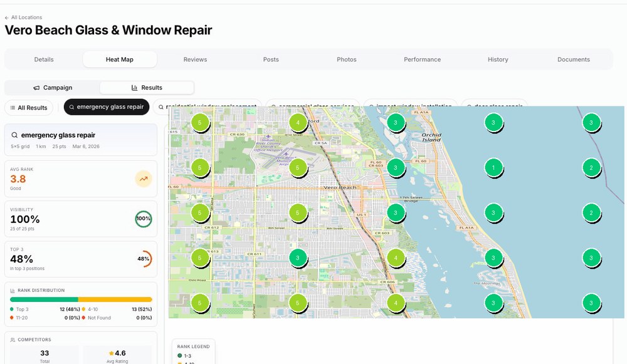Select the emergency glass repair keyword chip
Image resolution: width=627 pixels, height=364 pixels.
107,107
